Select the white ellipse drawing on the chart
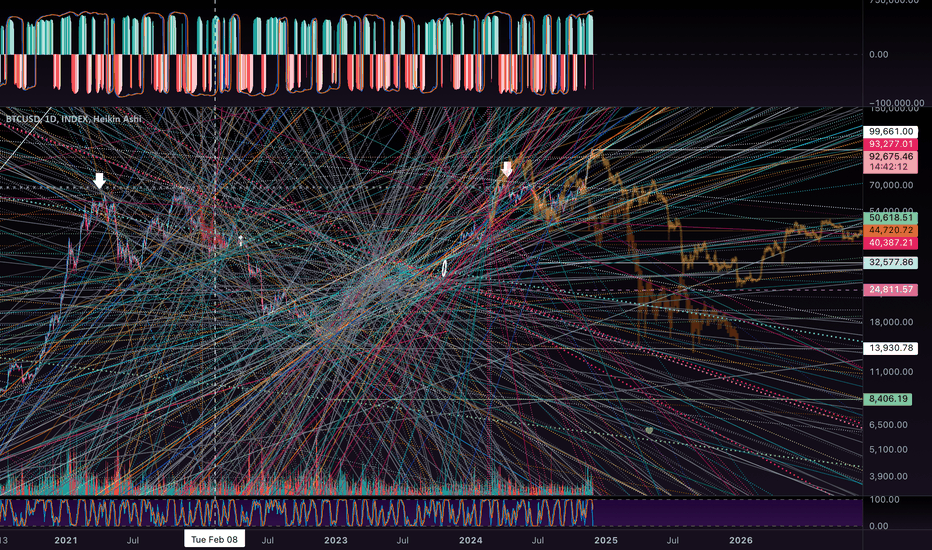Image resolution: width=932 pixels, height=550 pixels. [444, 268]
